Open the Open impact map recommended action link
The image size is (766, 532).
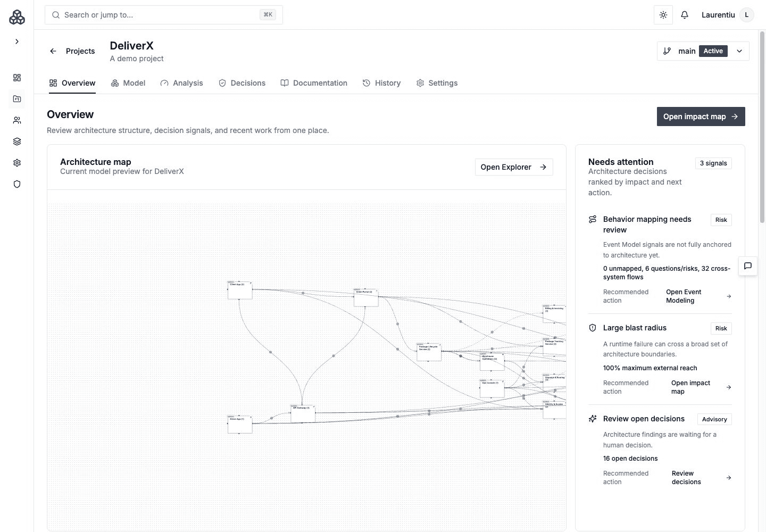point(690,387)
